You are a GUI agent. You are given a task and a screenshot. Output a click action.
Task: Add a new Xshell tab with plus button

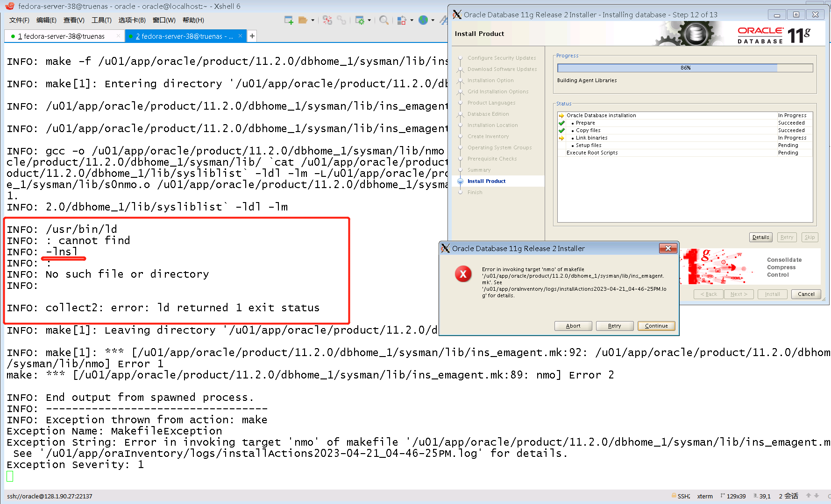pyautogui.click(x=252, y=36)
